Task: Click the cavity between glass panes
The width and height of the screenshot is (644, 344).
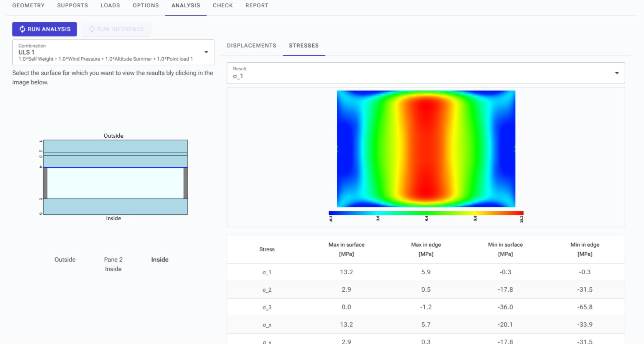Action: tap(115, 183)
